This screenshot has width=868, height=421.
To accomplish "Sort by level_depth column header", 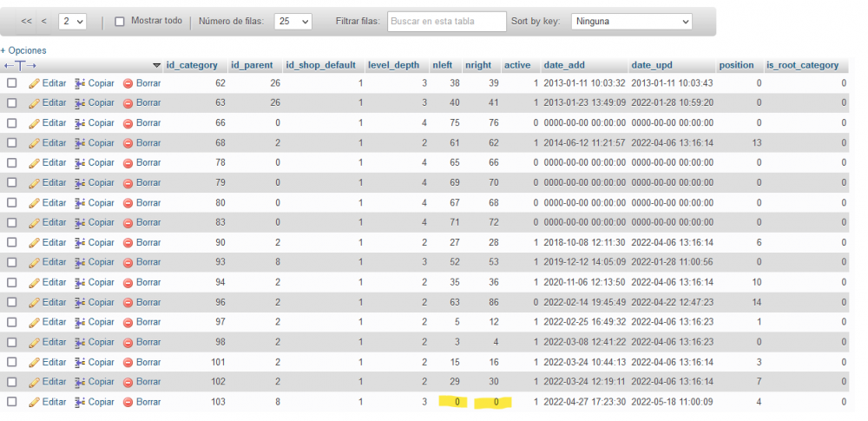I will (393, 65).
